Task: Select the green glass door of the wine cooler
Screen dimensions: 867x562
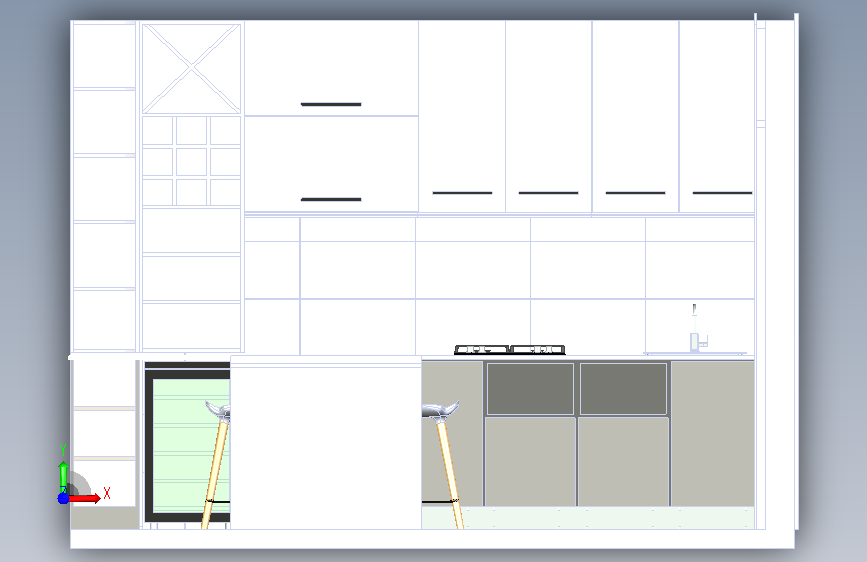Action: pyautogui.click(x=191, y=446)
